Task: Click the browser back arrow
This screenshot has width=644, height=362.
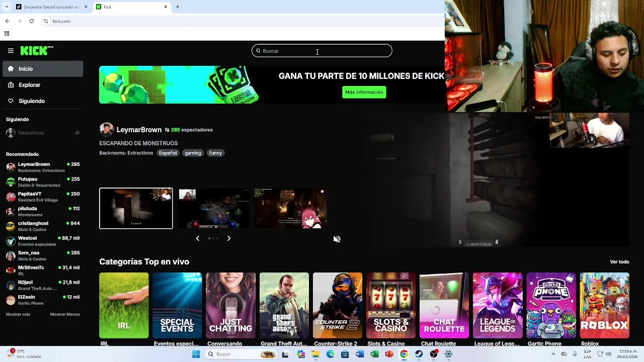Action: [7, 21]
